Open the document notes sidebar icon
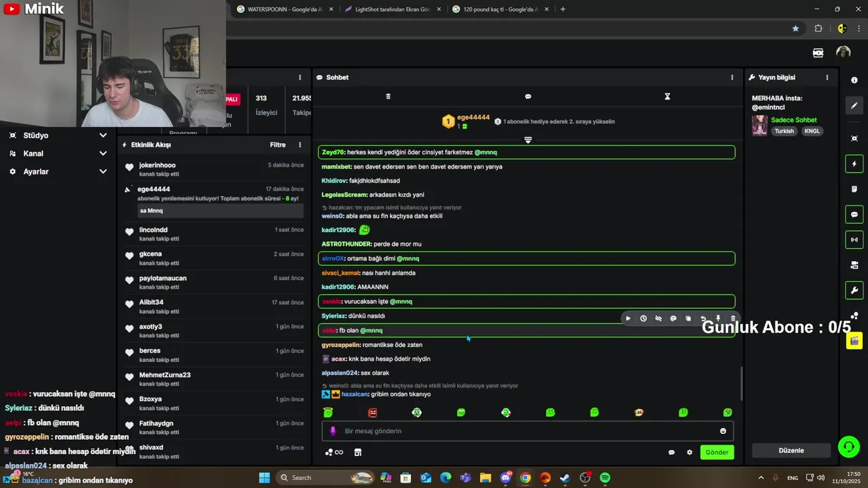868x488 pixels. [854, 189]
